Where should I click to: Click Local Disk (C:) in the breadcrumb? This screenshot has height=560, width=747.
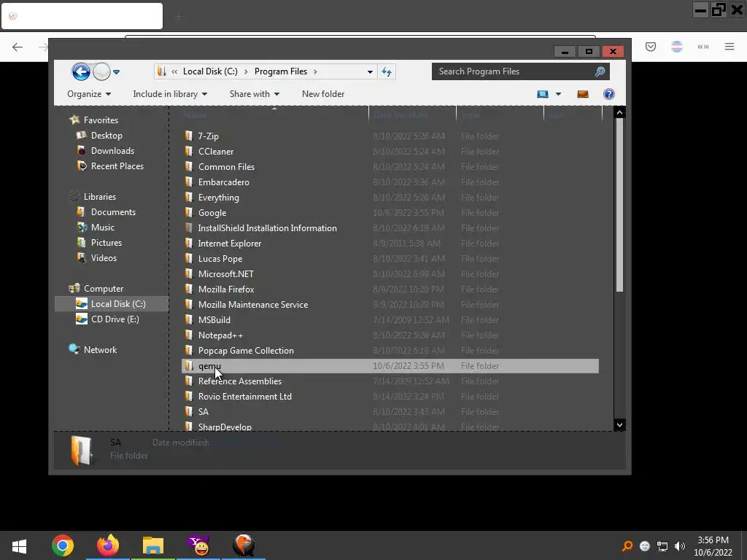[210, 71]
